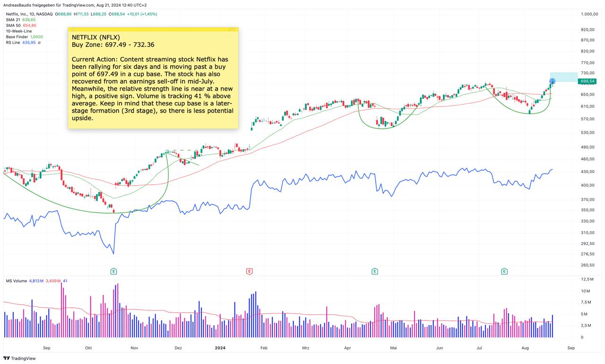Click the blue buy point circle

click(x=552, y=81)
